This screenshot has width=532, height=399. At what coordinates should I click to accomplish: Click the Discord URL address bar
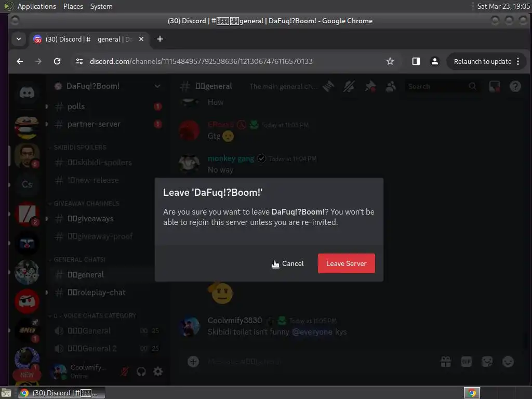point(201,61)
